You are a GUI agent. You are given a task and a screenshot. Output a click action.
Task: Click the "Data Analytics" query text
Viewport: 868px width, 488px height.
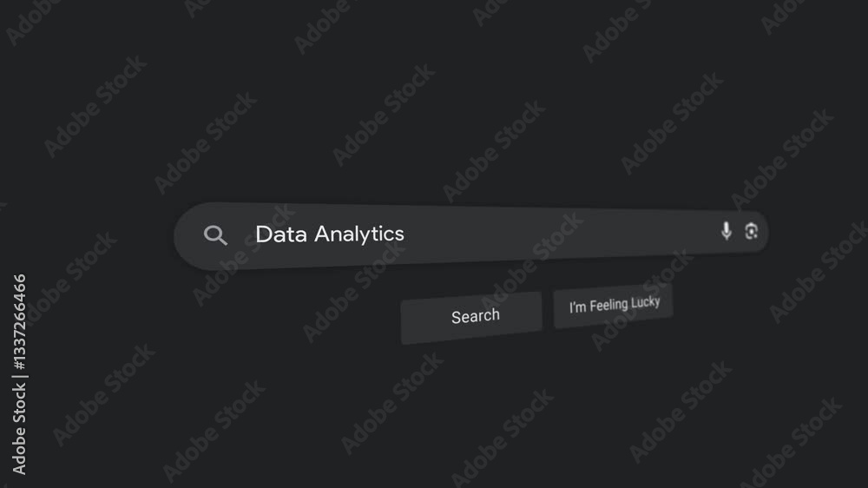(x=330, y=234)
